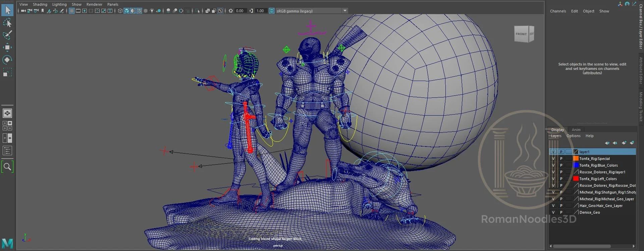Click the viewport Grid toggle icon
Image resolution: width=644 pixels, height=251 pixels.
coord(72,11)
